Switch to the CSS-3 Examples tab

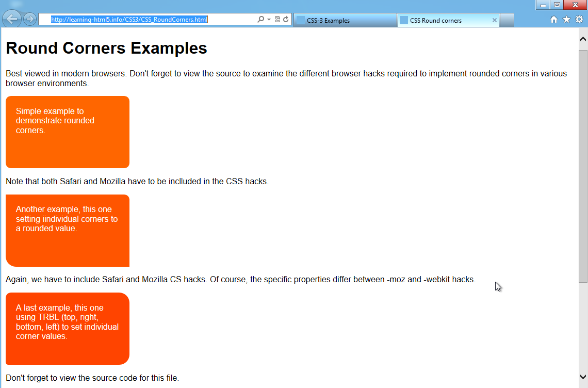[x=345, y=20]
